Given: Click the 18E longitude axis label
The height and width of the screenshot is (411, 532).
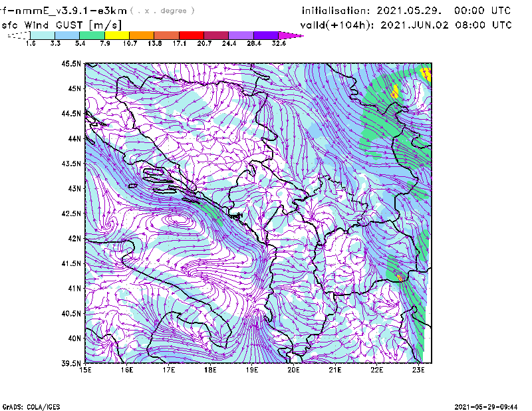Looking at the screenshot, I should click(x=210, y=370).
